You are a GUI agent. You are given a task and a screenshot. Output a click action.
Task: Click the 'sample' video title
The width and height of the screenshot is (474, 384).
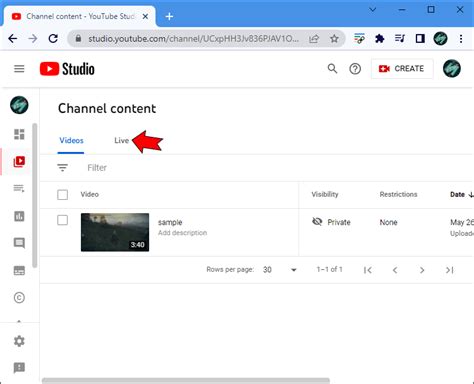[170, 222]
